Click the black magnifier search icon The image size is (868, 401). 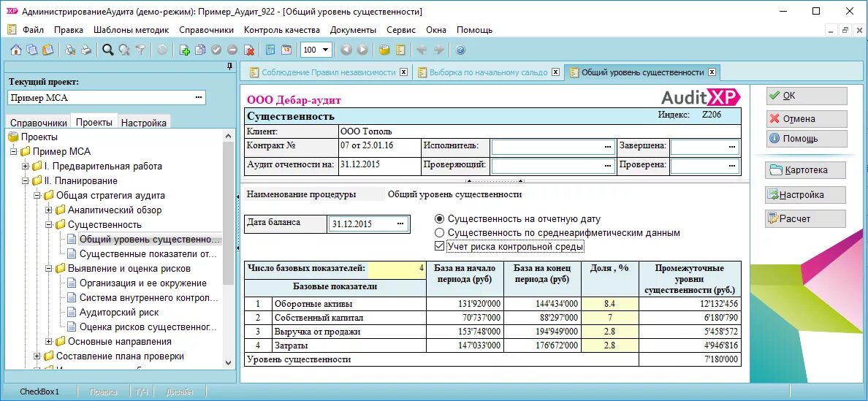click(108, 50)
